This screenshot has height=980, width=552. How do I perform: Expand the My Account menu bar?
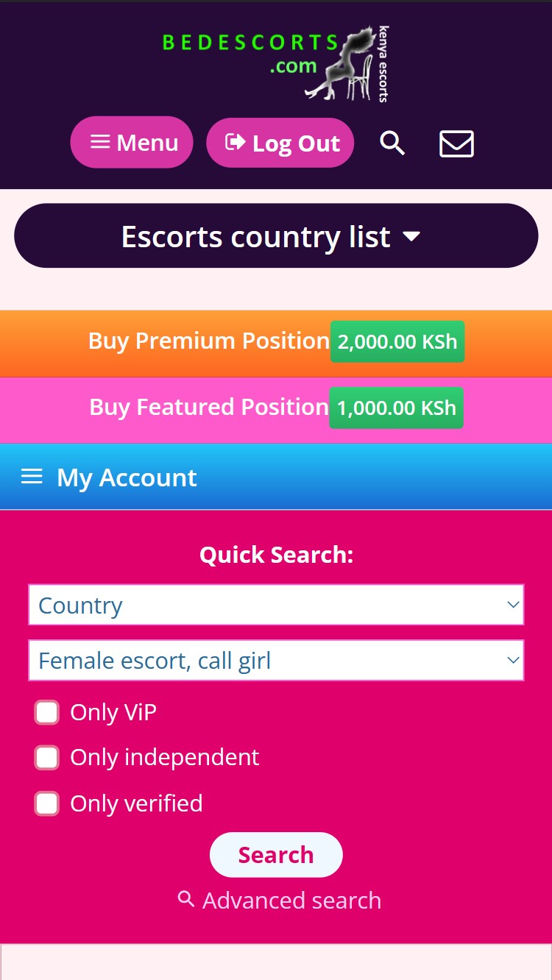pyautogui.click(x=276, y=477)
